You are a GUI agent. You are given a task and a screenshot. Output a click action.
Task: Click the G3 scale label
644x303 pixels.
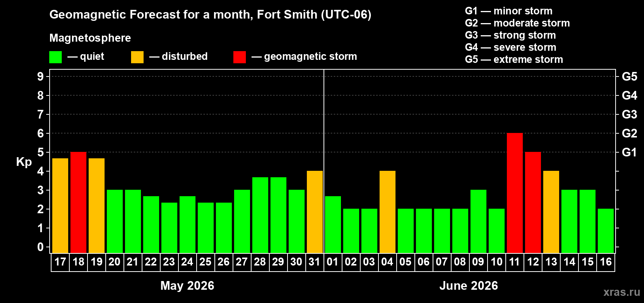point(630,114)
